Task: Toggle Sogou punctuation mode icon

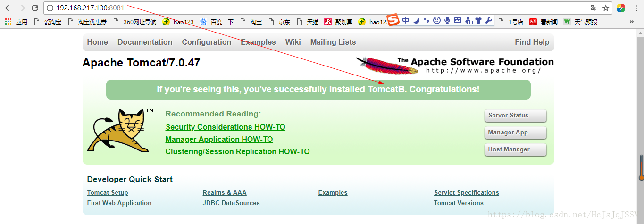Action: click(426, 20)
